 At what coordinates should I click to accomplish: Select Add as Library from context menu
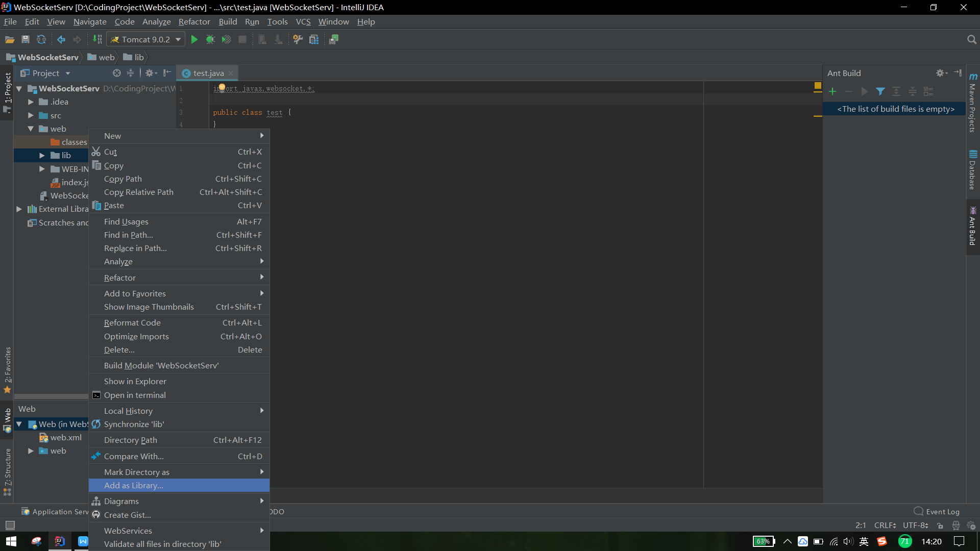[134, 485]
